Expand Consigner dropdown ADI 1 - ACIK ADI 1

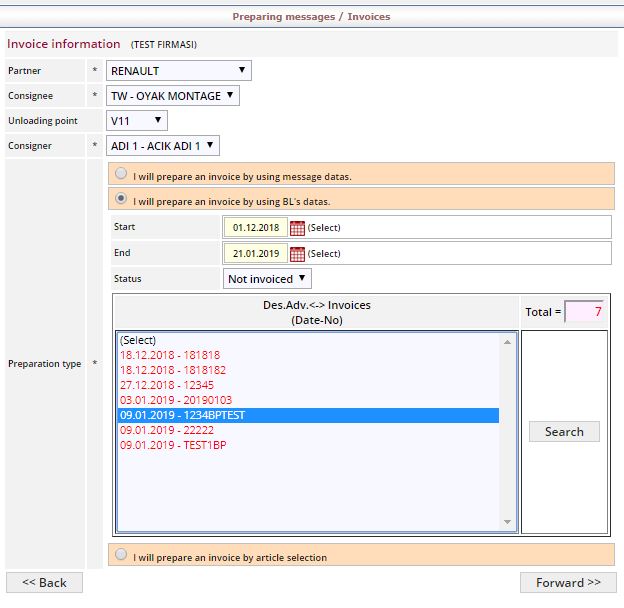pyautogui.click(x=163, y=146)
